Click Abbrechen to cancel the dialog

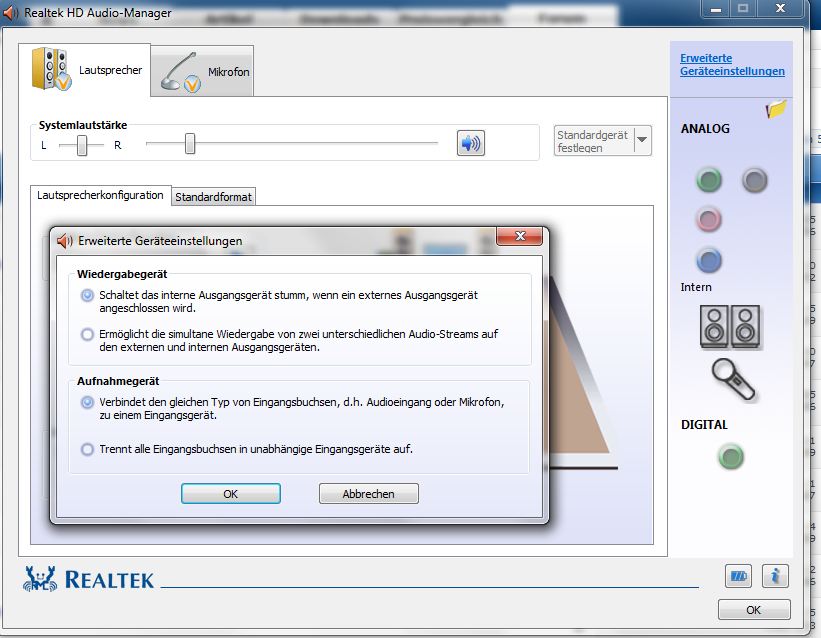pyautogui.click(x=369, y=493)
